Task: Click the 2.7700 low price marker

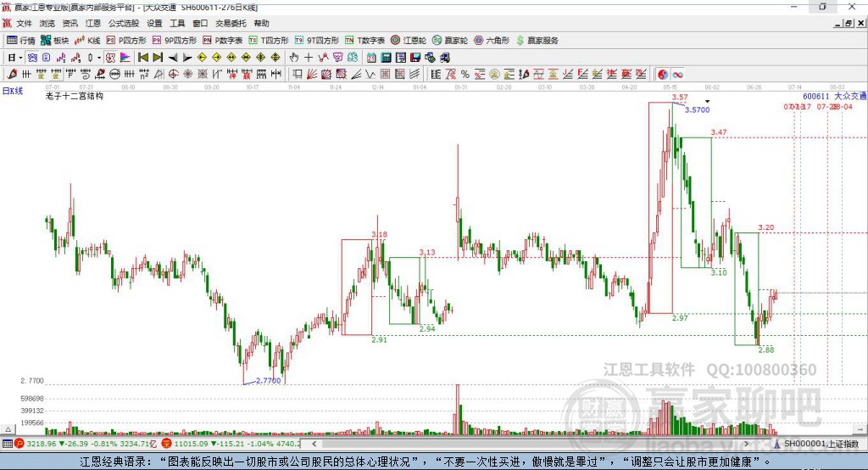Action: [x=269, y=381]
